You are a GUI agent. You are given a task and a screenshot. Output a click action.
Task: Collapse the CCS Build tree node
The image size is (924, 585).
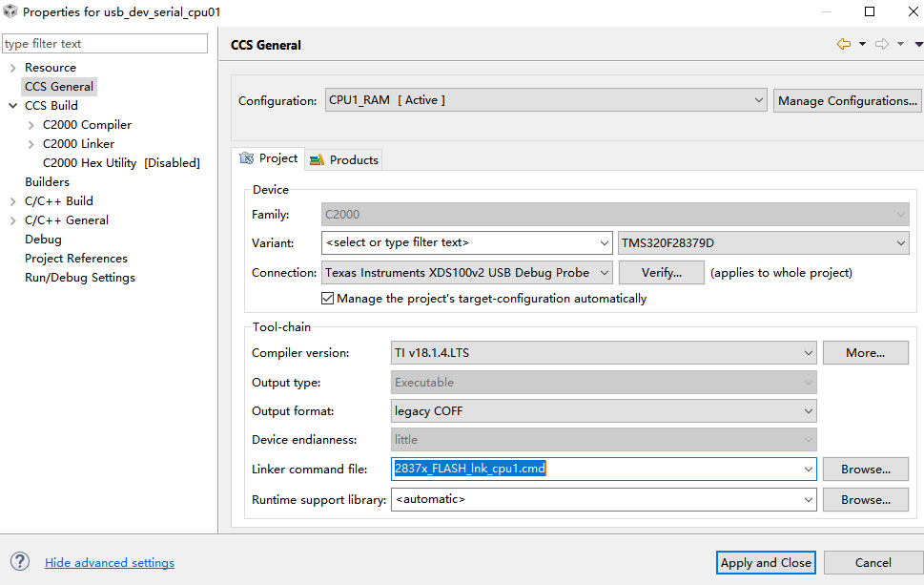(13, 106)
